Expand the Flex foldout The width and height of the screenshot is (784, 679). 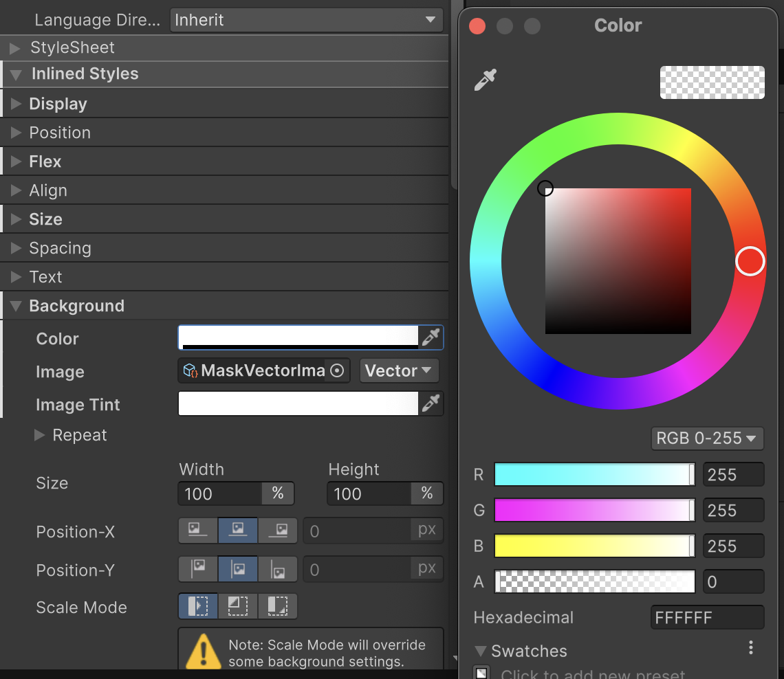point(16,162)
